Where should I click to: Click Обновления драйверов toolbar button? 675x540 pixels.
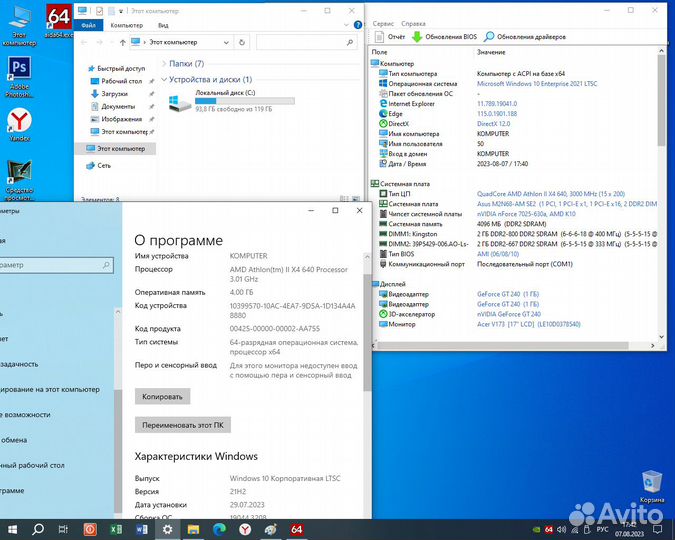[525, 37]
